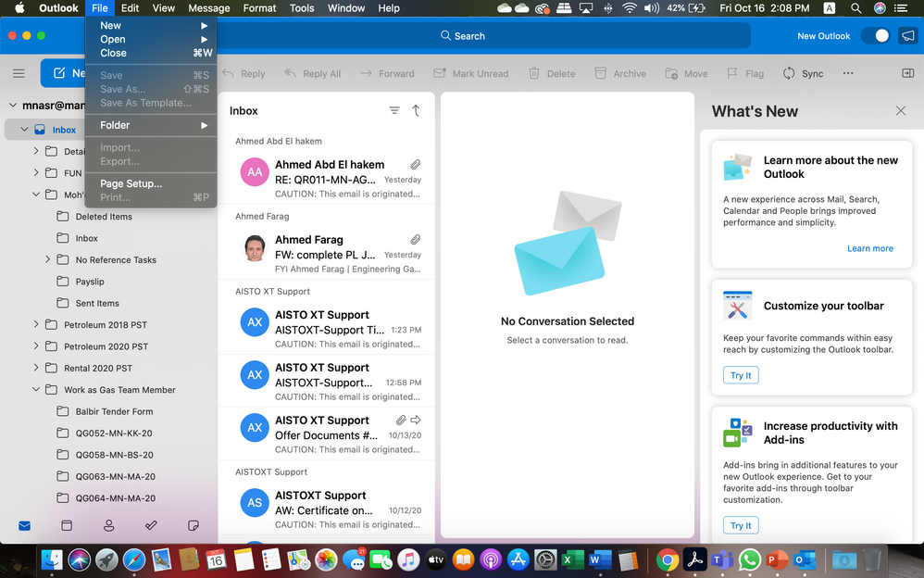Screen dimensions: 924x578
Task: Choose Close from the File menu
Action: tap(151, 53)
